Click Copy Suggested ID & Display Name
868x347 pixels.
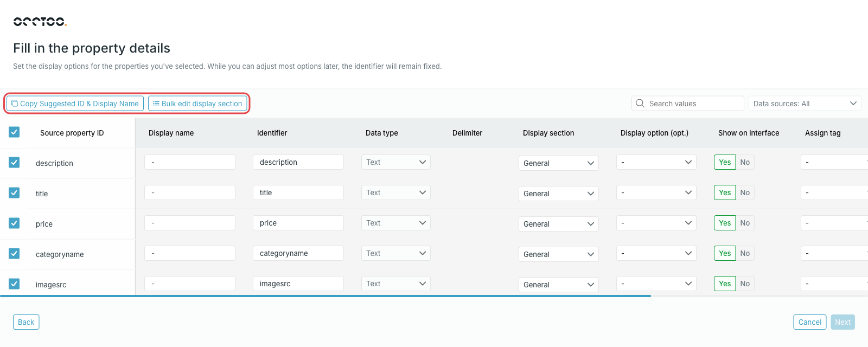(x=75, y=104)
